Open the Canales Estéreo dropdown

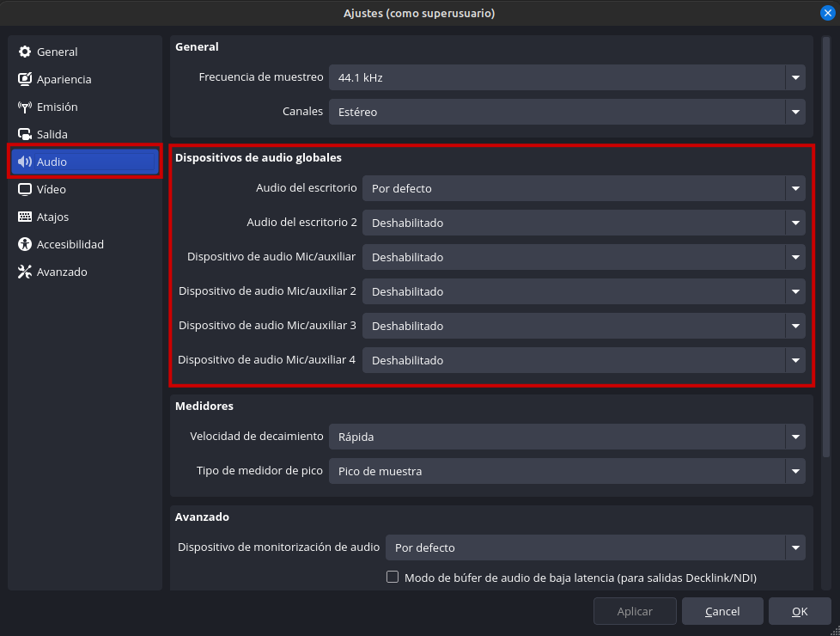click(567, 112)
